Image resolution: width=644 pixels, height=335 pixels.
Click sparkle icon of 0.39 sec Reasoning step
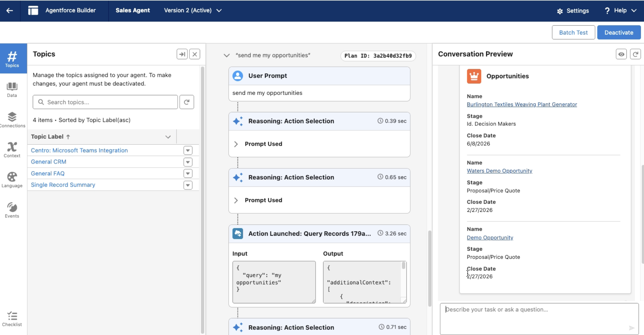238,121
